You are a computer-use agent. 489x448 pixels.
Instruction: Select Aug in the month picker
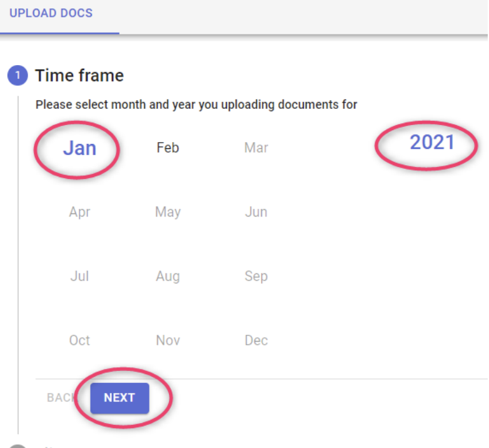168,277
